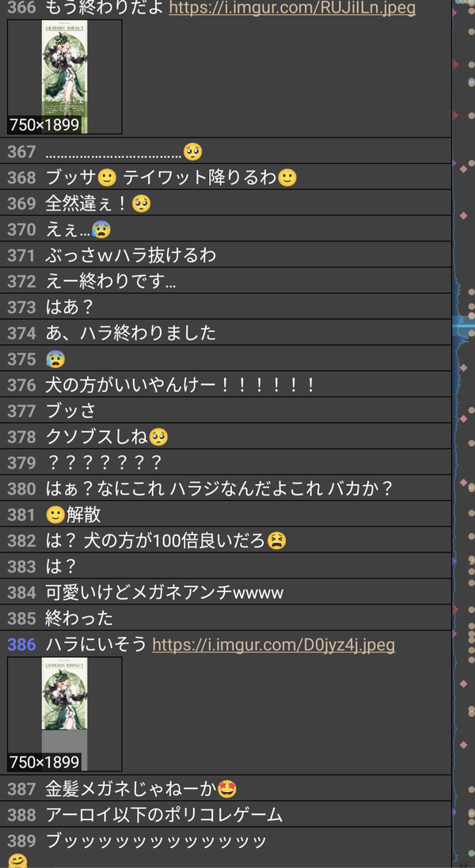Image resolution: width=475 pixels, height=868 pixels.
Task: Select text 金髪メガネじゃねーか
Action: [131, 789]
